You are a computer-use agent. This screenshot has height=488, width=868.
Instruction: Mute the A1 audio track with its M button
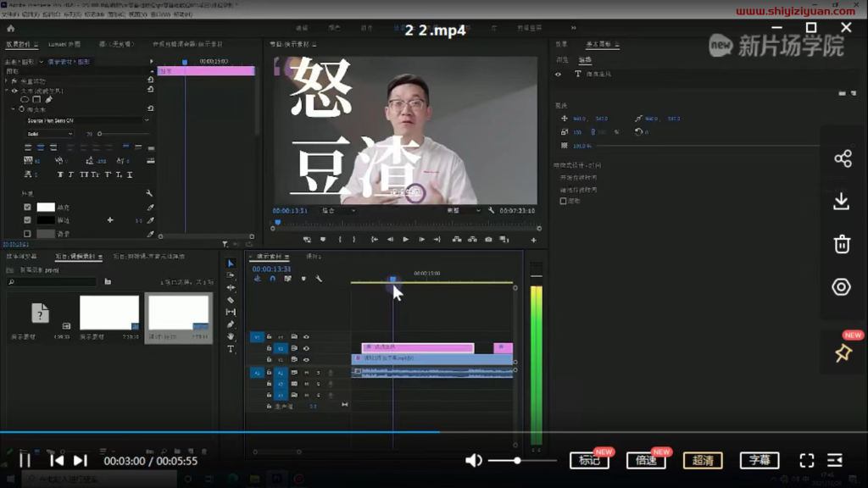point(307,373)
